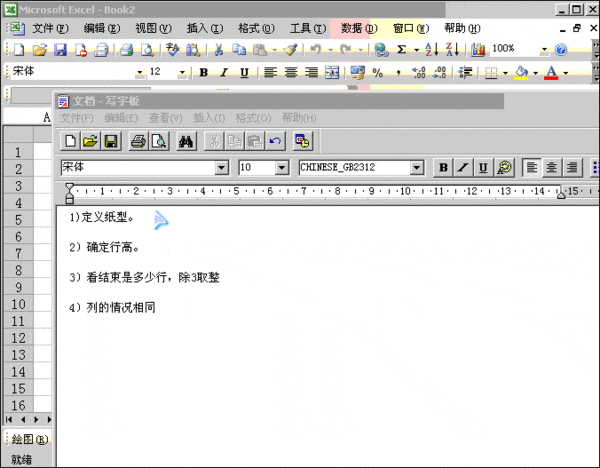Click Excel's Print icon
This screenshot has height=468, width=600.
click(x=126, y=49)
